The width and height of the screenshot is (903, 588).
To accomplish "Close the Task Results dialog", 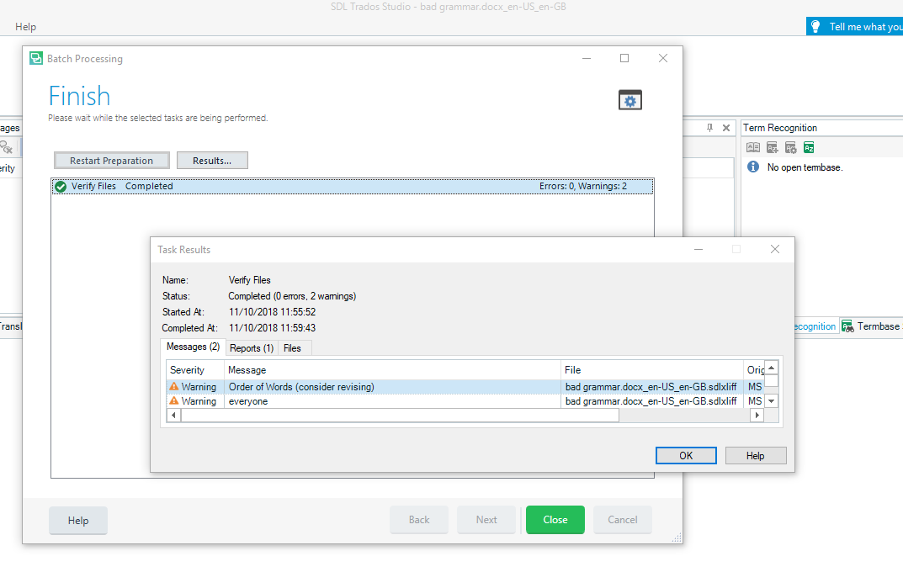I will click(775, 249).
